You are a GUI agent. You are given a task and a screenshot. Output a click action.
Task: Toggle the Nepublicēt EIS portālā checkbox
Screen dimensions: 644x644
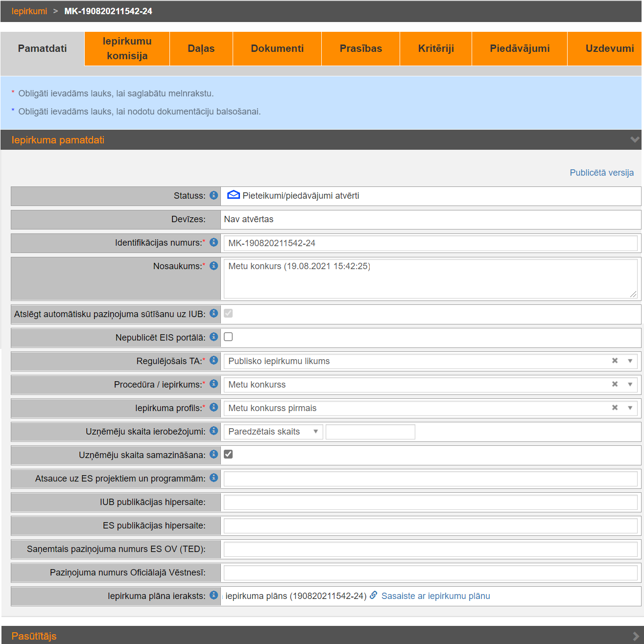pyautogui.click(x=228, y=337)
